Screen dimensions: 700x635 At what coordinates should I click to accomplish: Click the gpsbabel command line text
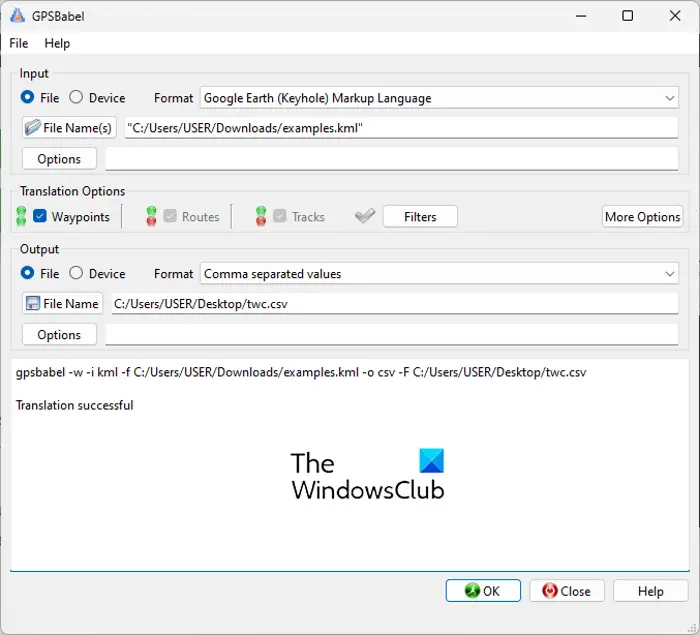pos(301,372)
